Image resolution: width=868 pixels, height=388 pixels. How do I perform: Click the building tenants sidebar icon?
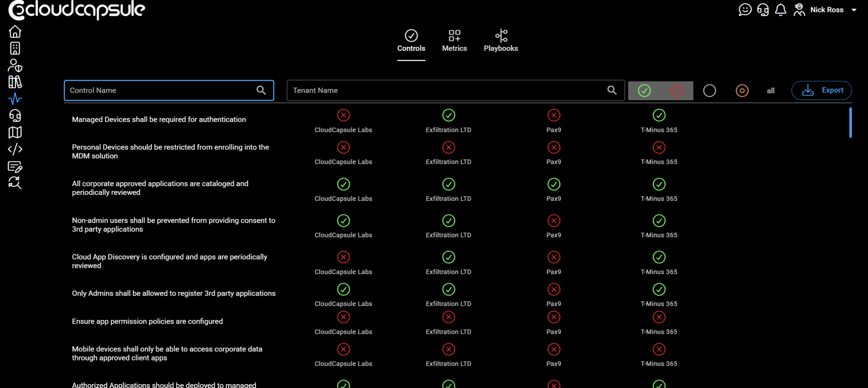15,48
